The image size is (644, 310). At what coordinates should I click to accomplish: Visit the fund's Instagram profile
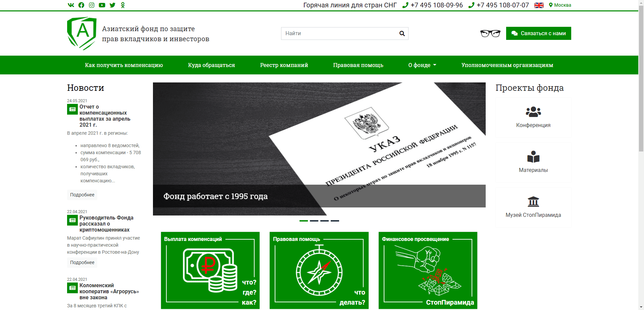point(92,5)
